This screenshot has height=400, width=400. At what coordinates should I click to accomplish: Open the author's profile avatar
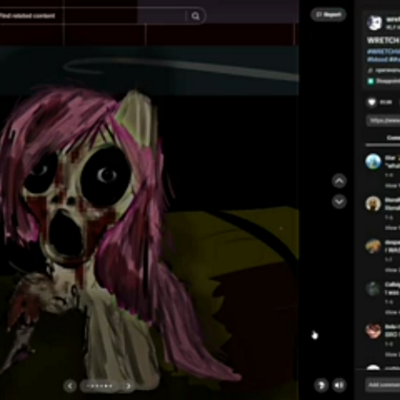tap(374, 23)
